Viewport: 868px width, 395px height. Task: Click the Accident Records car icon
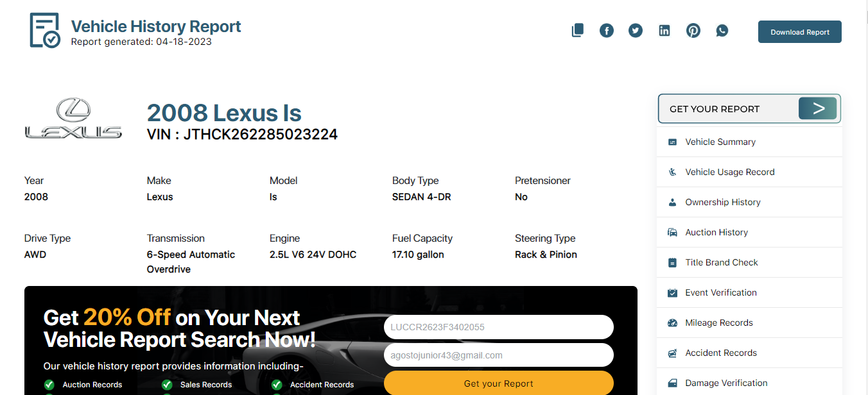click(672, 353)
